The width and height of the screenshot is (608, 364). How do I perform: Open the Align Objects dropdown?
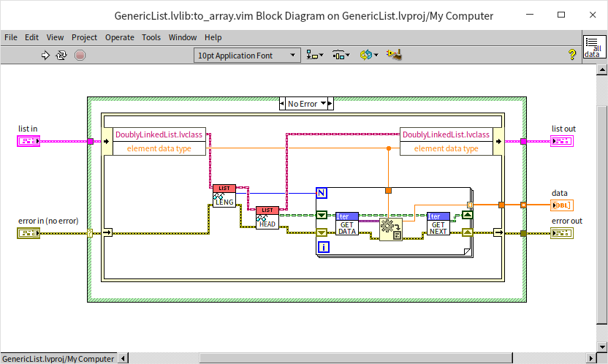315,55
